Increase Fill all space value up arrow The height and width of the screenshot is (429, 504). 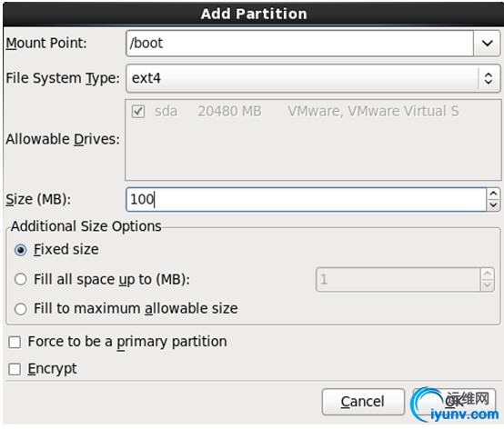[x=488, y=274]
